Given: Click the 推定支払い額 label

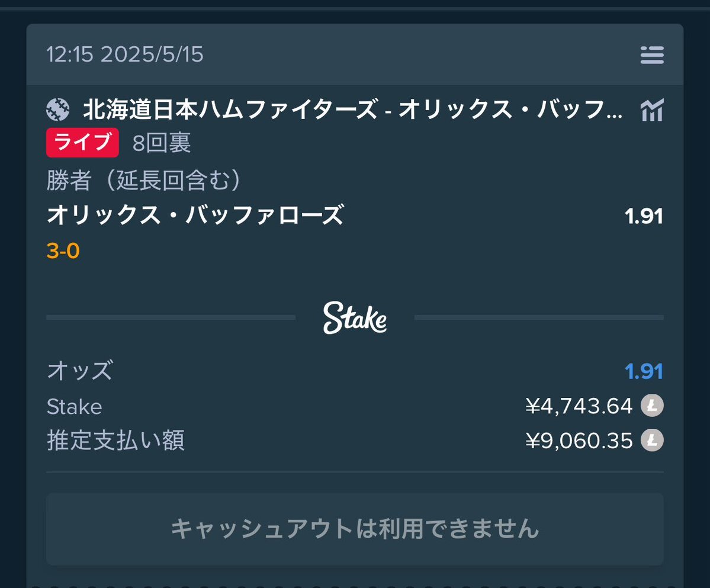Looking at the screenshot, I should (x=115, y=440).
